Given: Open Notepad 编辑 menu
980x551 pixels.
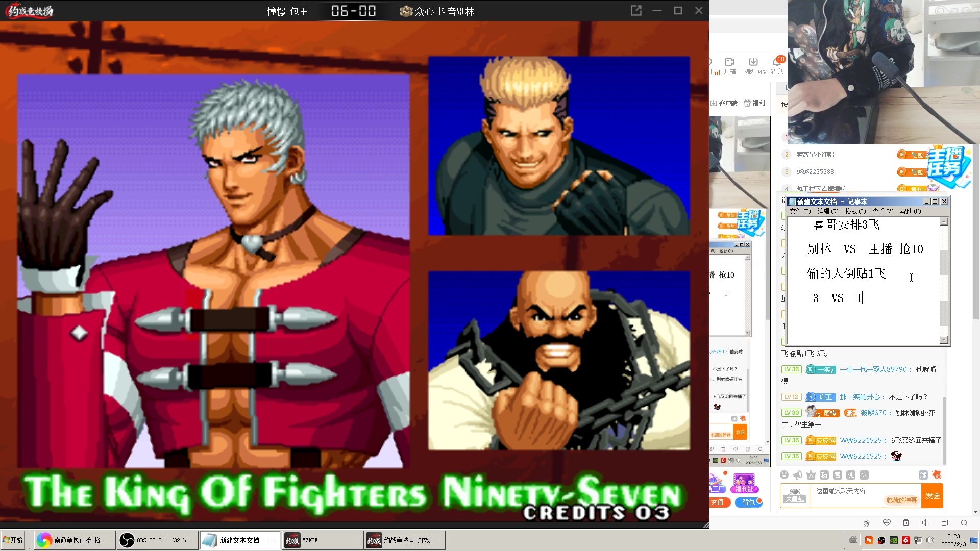Looking at the screenshot, I should pos(827,211).
